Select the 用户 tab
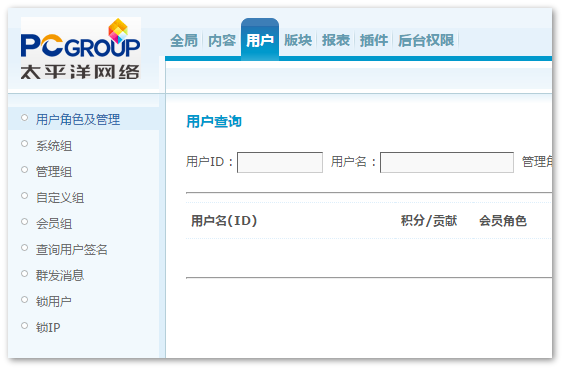The height and width of the screenshot is (370, 564). click(260, 40)
